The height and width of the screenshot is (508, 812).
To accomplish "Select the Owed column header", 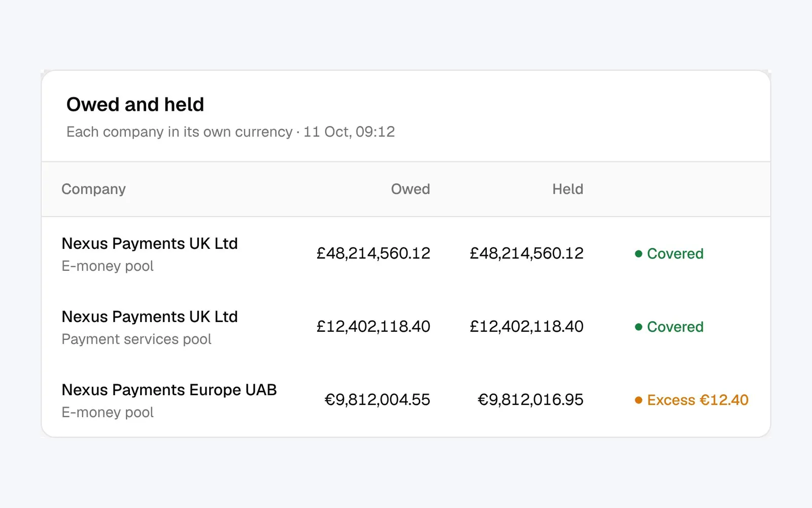I will tap(410, 189).
